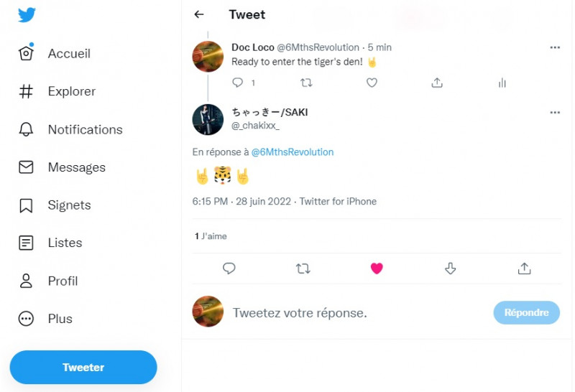Retweet the SAKI tiger emoji tweet
Image resolution: width=575 pixels, height=392 pixels.
tap(303, 269)
